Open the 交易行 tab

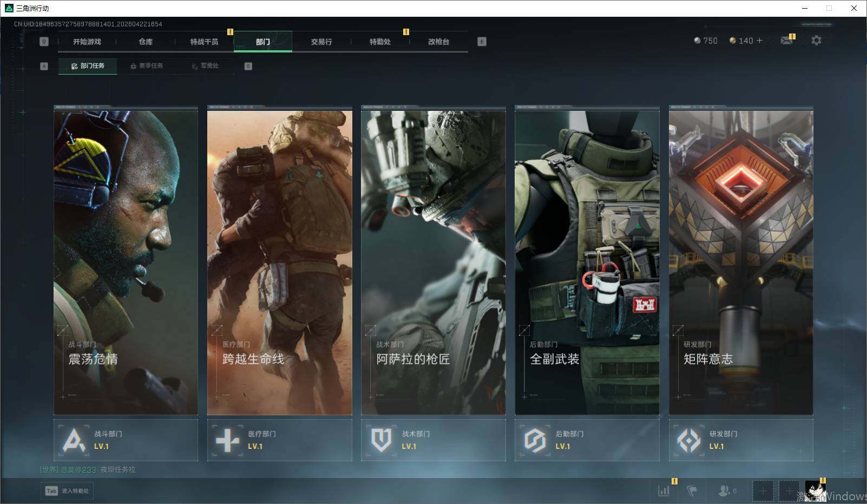(321, 42)
